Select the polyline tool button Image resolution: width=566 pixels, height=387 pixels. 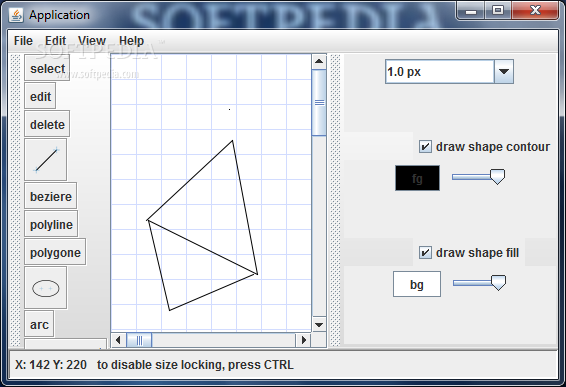pos(51,224)
